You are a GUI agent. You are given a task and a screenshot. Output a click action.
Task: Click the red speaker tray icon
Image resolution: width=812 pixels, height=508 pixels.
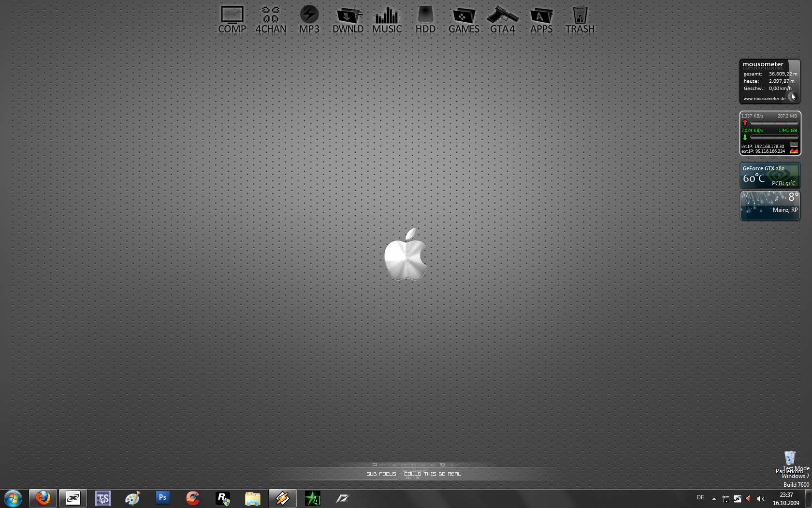(749, 499)
